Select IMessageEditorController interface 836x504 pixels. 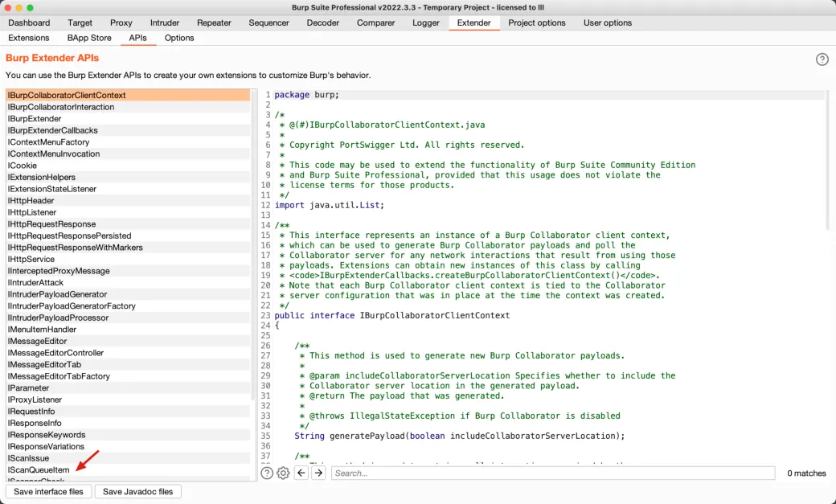[x=128, y=353]
